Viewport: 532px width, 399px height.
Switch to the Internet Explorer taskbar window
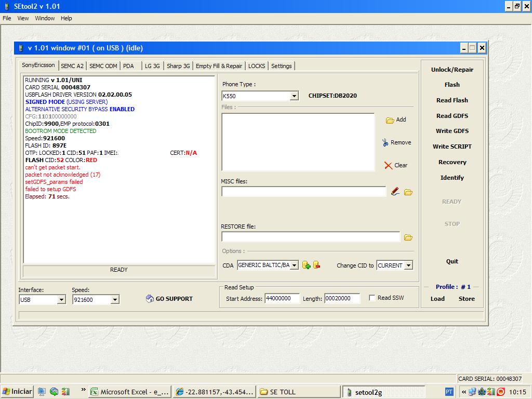click(x=215, y=392)
